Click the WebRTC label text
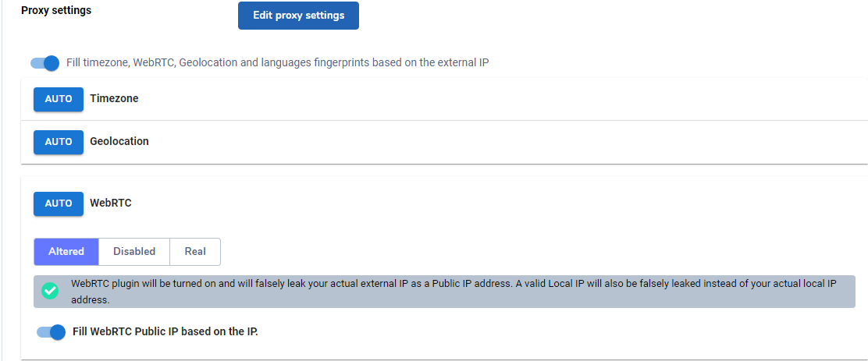The width and height of the screenshot is (868, 361). [x=111, y=204]
